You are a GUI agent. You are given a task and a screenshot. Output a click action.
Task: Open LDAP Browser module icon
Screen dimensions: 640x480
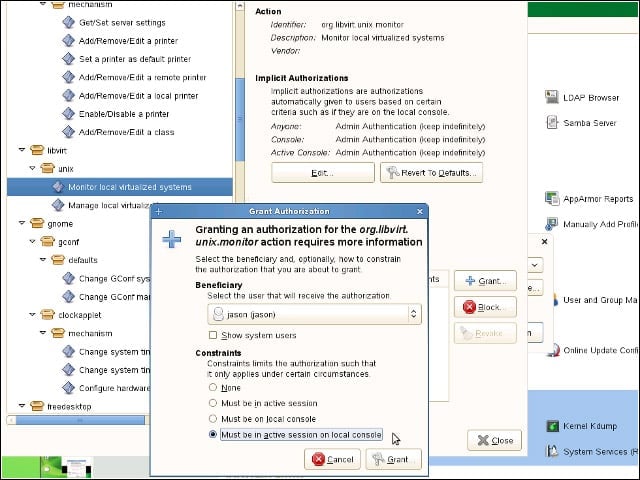pos(552,97)
